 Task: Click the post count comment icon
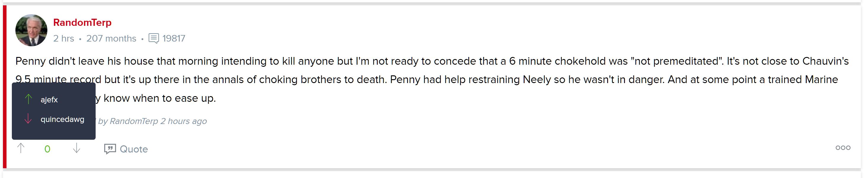coord(154,38)
